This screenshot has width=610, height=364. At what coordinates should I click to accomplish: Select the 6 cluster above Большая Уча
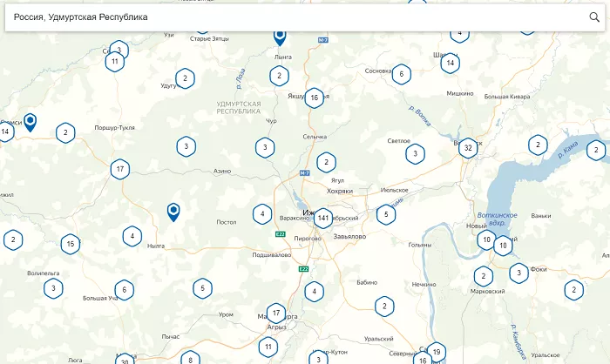(125, 290)
